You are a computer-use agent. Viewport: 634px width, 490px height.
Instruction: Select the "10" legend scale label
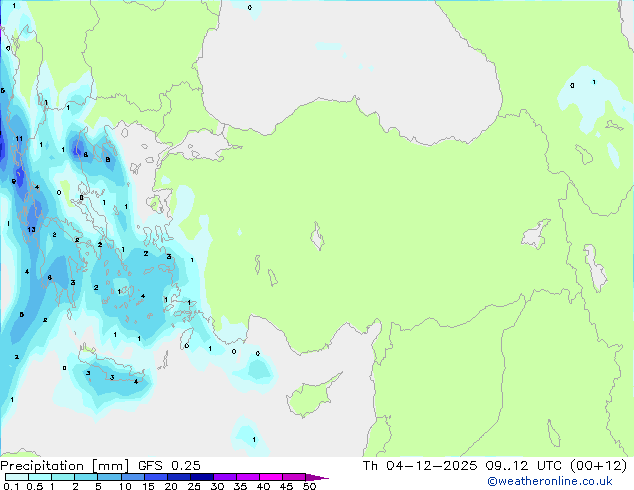[125, 486]
